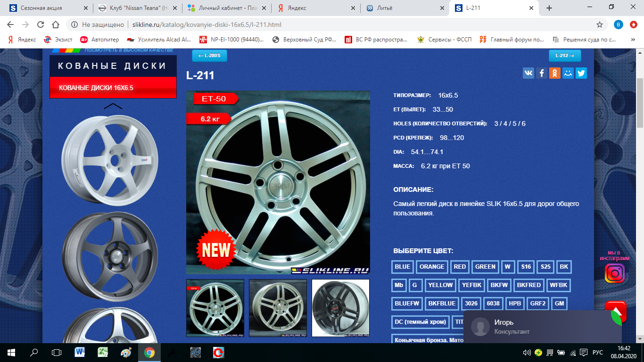This screenshot has width=644, height=362.
Task: Share the page on Moi Mir
Action: [x=568, y=73]
